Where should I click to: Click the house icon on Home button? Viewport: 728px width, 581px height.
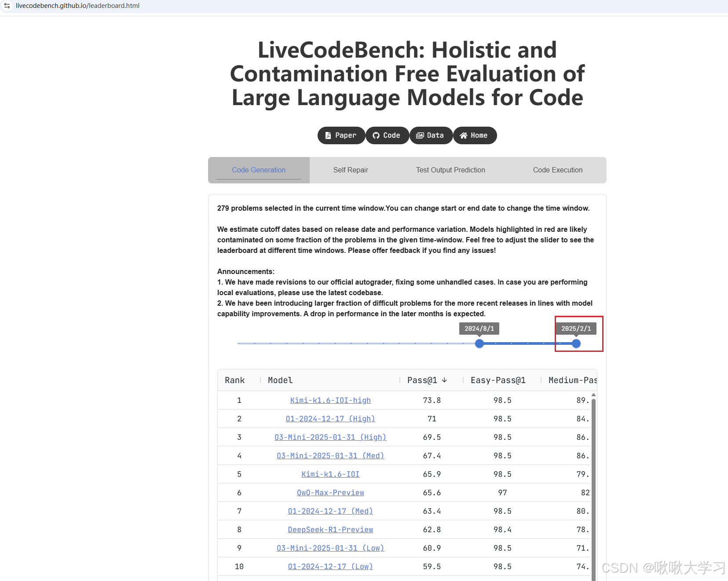click(x=464, y=135)
